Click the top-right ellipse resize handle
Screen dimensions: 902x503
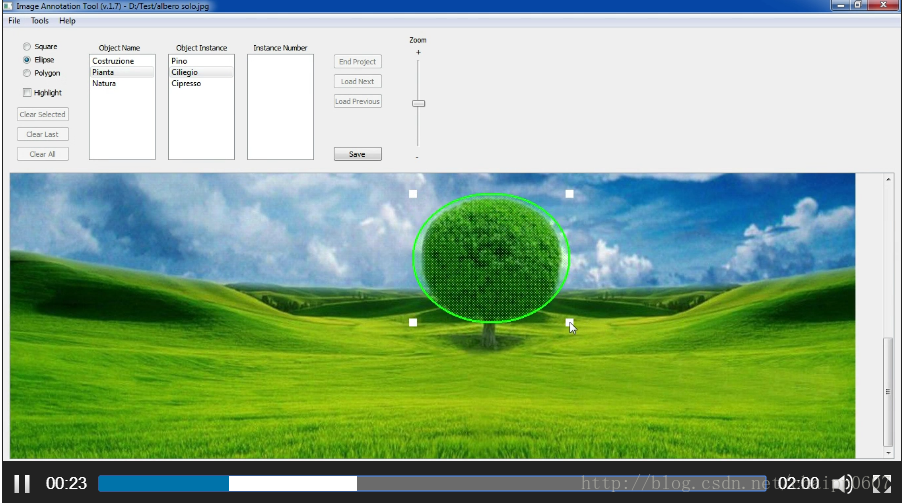(x=570, y=194)
